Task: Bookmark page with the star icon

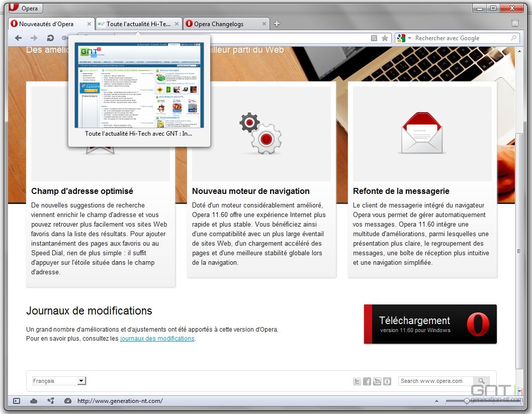Action: tap(385, 38)
